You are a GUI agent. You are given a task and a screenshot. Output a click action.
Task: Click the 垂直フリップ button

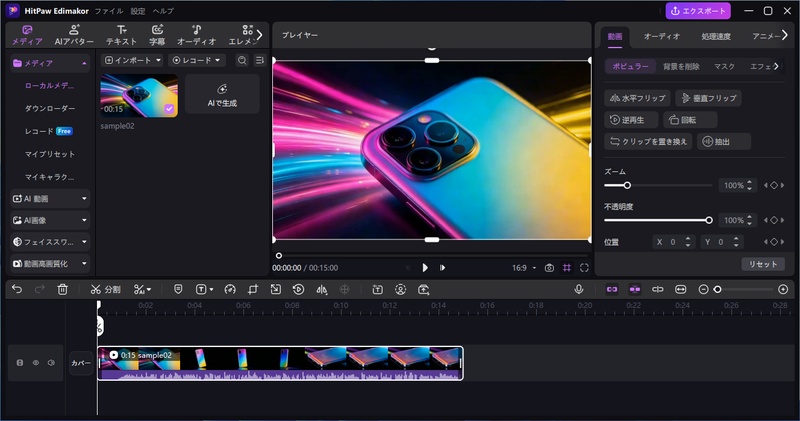click(x=709, y=98)
